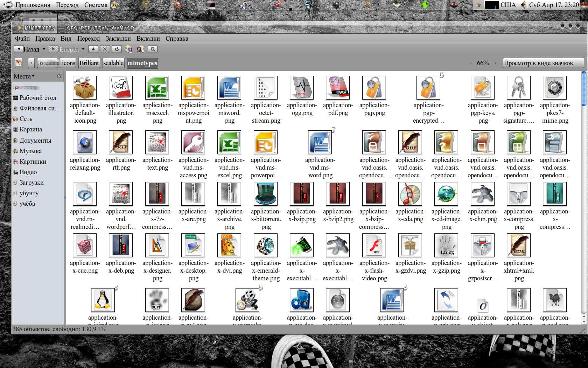This screenshot has width=588, height=368.
Task: Toggle the location edit pencil button
Action: pos(19,63)
